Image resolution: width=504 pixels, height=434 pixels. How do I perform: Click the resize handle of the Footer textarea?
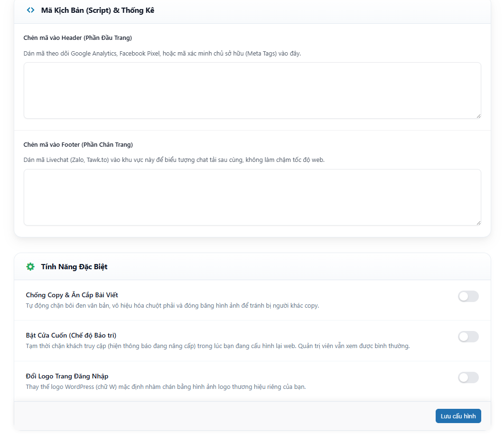[x=478, y=223]
